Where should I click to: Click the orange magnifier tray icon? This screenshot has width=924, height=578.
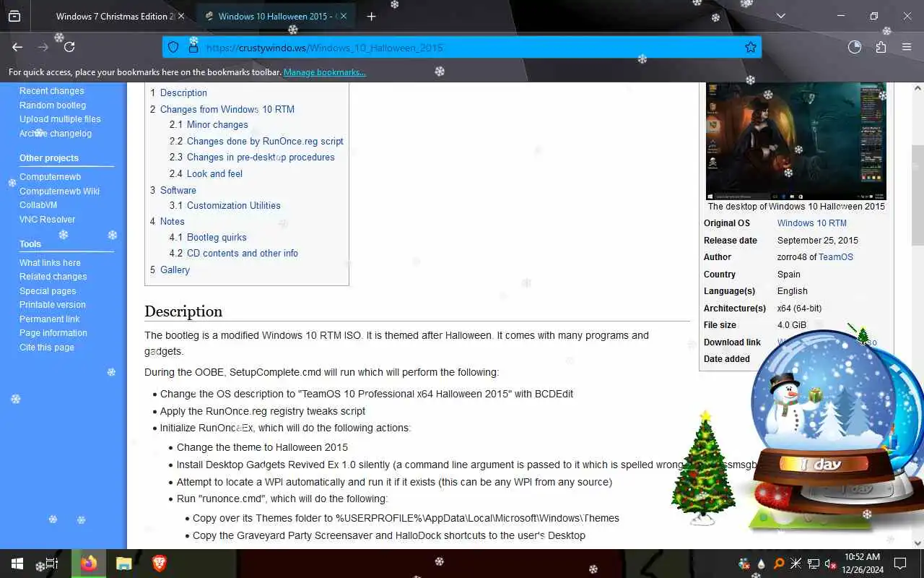(779, 564)
